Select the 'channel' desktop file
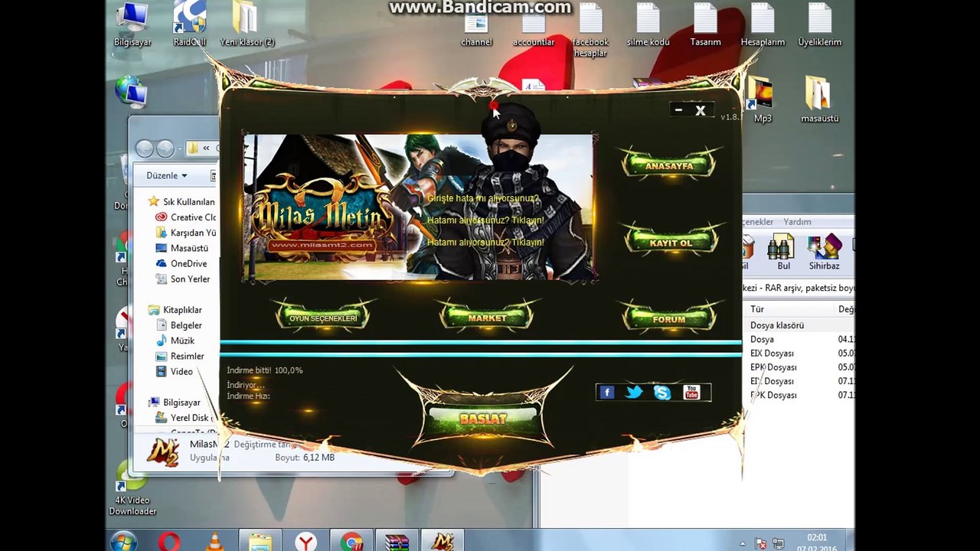Image resolution: width=980 pixels, height=551 pixels. [476, 25]
